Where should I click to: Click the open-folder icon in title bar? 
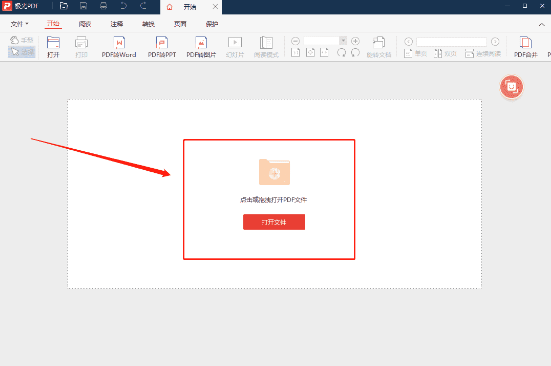click(64, 6)
